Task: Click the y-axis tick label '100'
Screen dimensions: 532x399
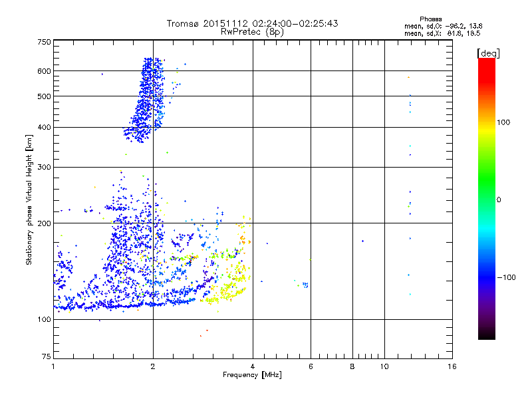Action: click(44, 320)
